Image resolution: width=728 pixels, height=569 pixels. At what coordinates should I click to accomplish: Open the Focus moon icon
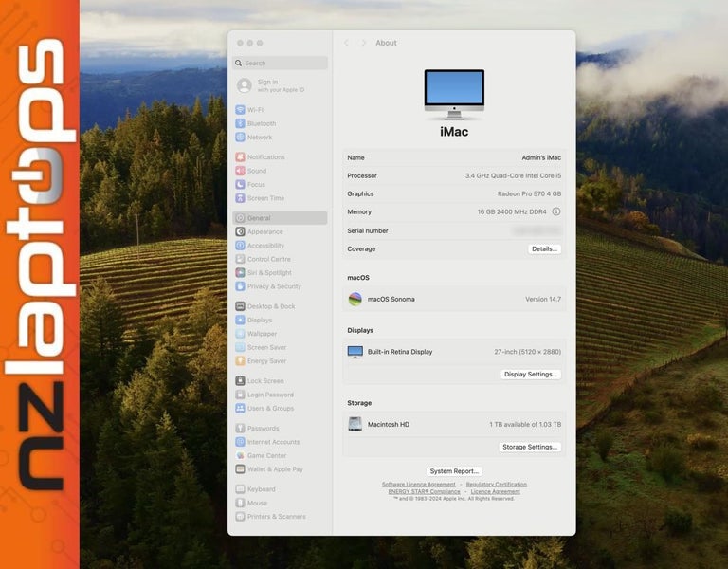click(240, 184)
